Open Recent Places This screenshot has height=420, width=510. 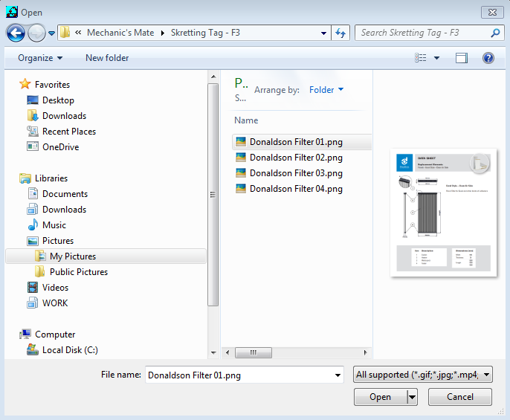coord(69,132)
